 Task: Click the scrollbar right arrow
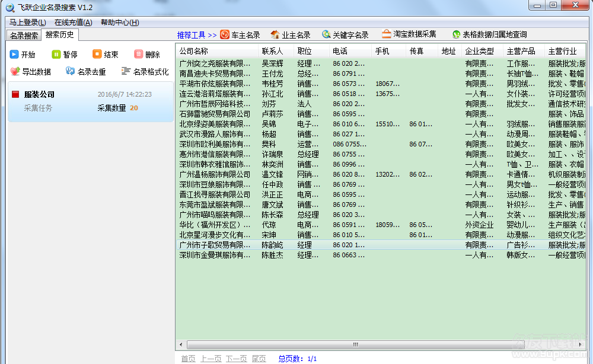[581, 344]
